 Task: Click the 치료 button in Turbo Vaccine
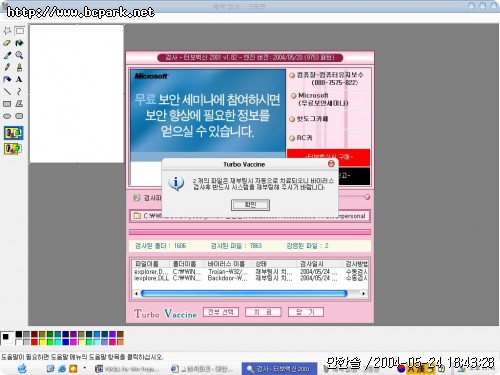(x=263, y=312)
